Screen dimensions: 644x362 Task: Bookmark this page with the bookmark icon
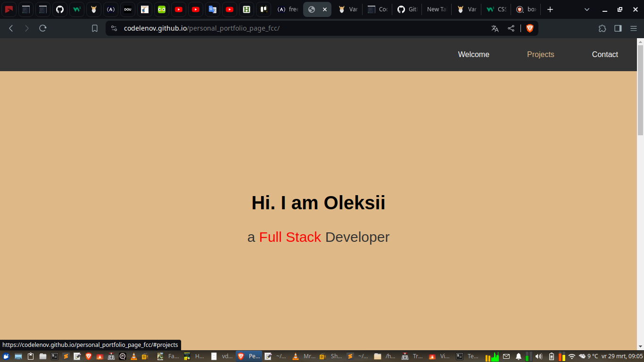[x=95, y=28]
